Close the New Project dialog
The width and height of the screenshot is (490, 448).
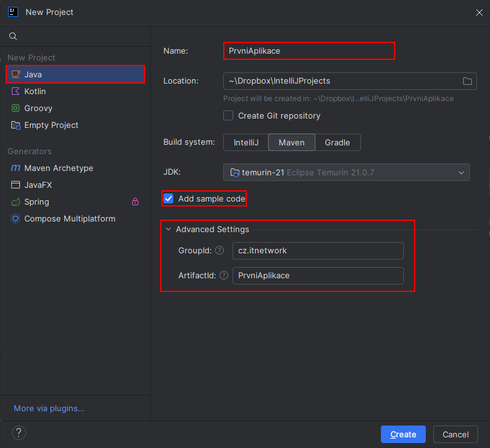(479, 12)
